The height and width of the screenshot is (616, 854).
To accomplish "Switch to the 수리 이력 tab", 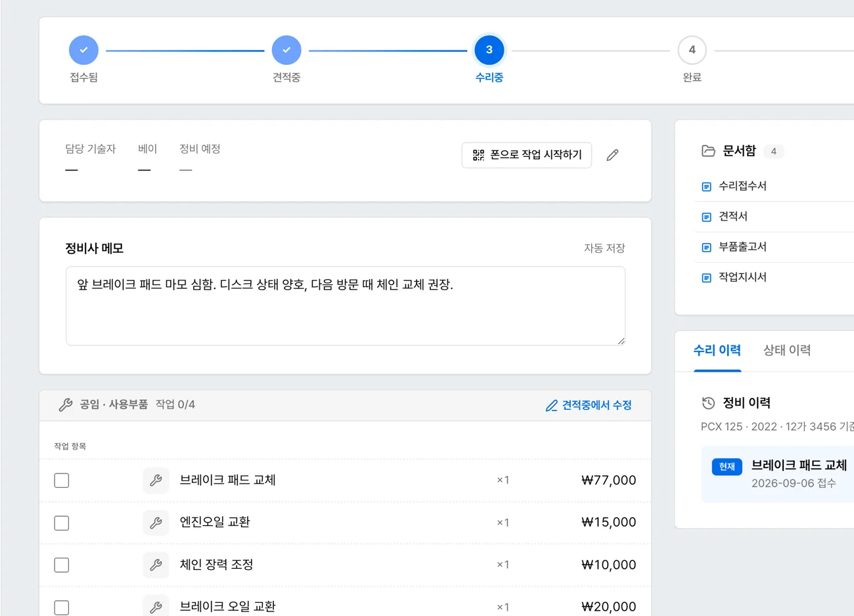I will pyautogui.click(x=717, y=351).
